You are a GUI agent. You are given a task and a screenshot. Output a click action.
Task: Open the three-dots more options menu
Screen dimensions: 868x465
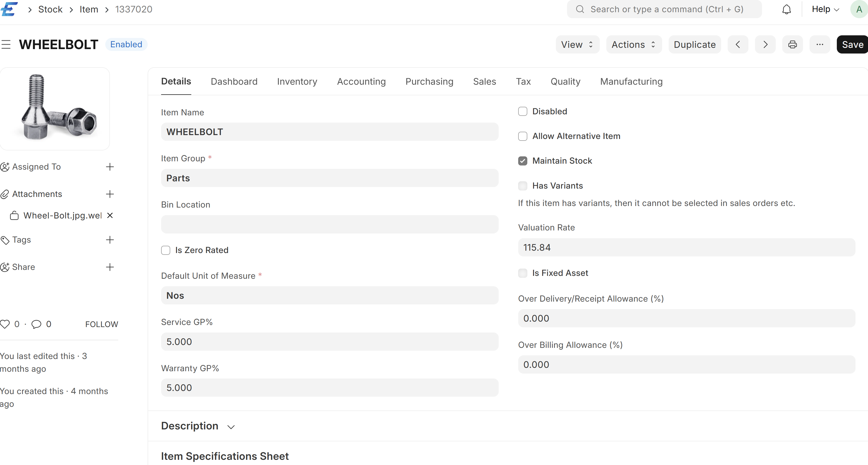point(819,44)
